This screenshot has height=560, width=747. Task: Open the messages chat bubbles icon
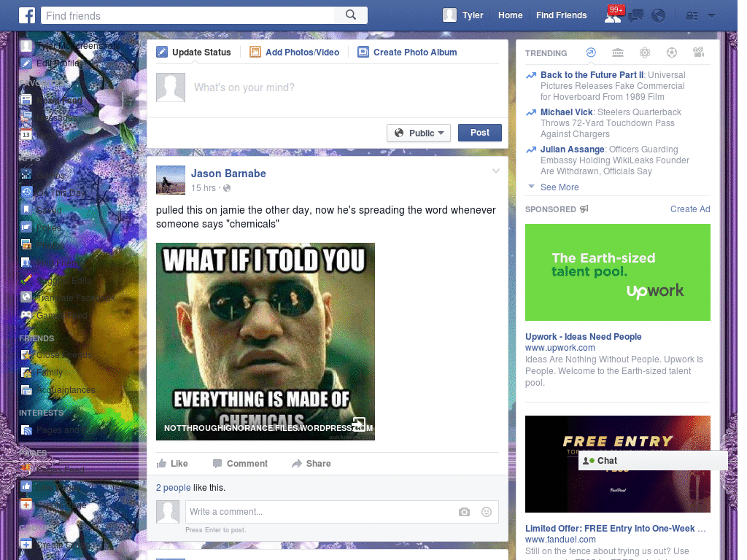coord(635,16)
